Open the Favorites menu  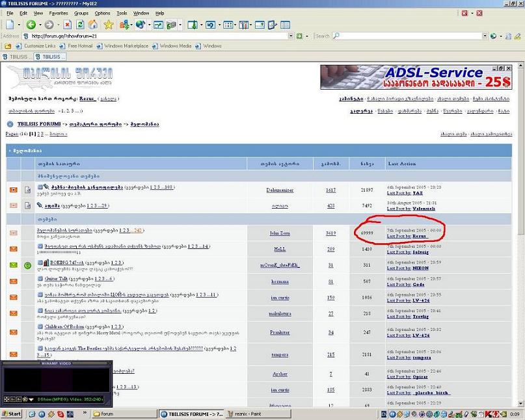tap(58, 13)
